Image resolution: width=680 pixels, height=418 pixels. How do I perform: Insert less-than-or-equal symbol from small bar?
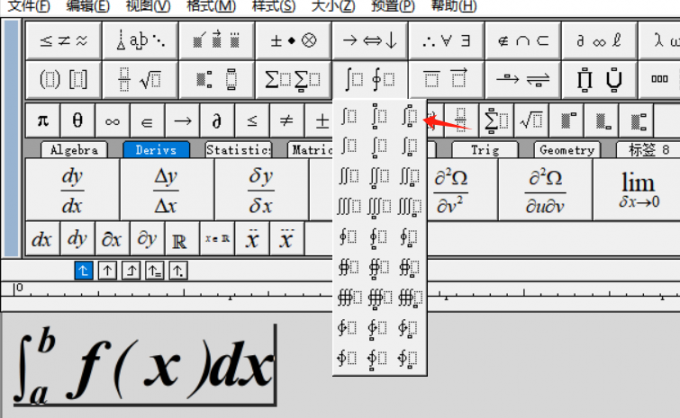252,120
